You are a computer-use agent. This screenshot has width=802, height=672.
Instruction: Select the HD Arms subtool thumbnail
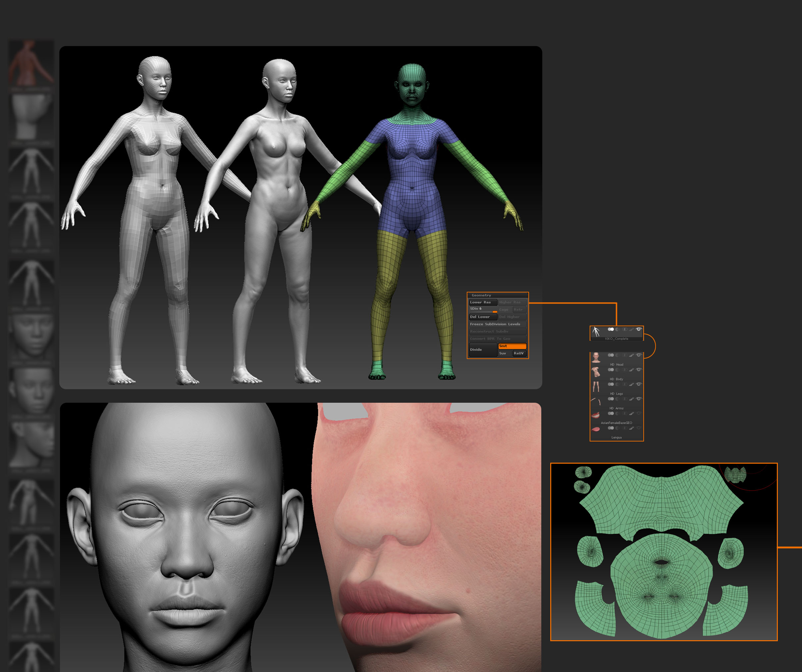[x=596, y=402]
